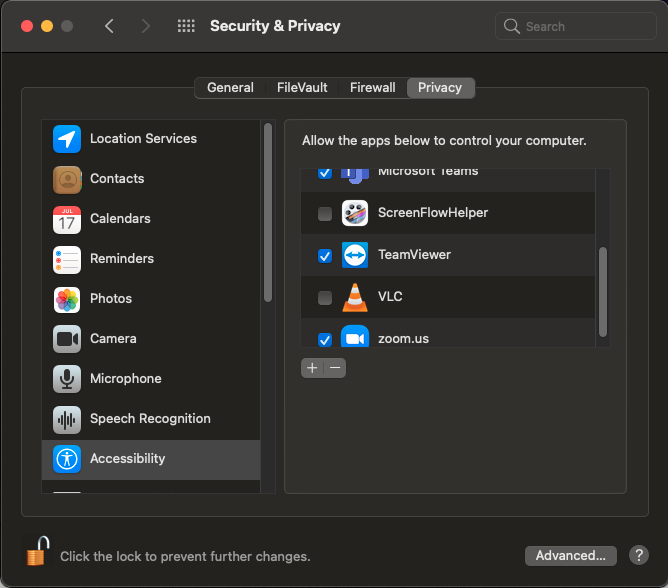The image size is (668, 588).
Task: Click the Microphone icon in sidebar
Action: tap(67, 379)
